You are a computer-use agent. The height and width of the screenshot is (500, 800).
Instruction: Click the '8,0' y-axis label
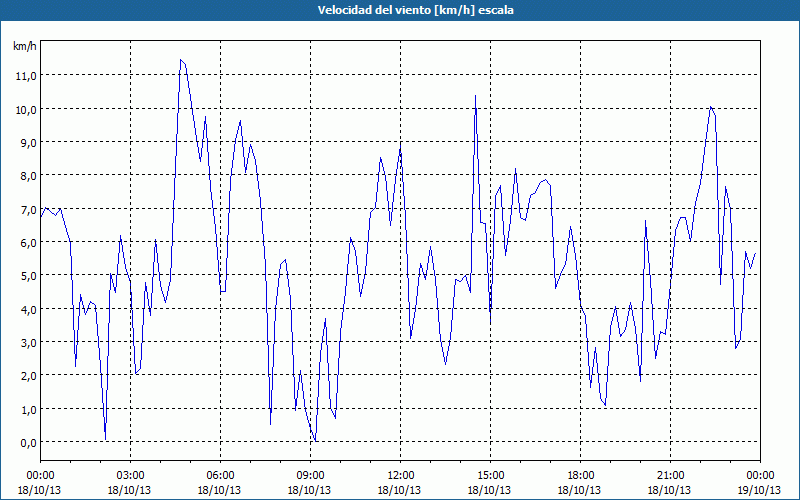(29, 176)
